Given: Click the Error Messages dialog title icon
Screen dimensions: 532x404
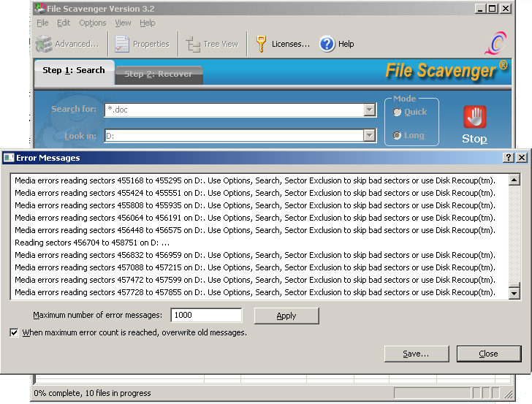Looking at the screenshot, I should coord(9,158).
